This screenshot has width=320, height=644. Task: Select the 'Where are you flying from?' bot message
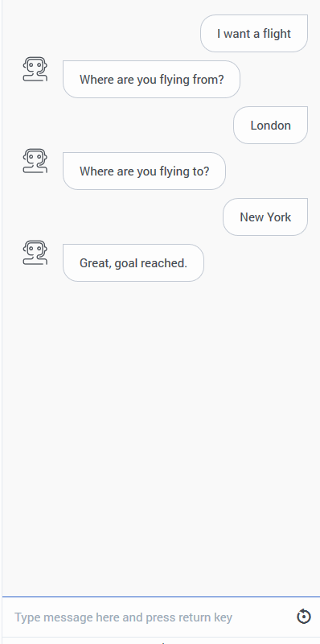(151, 79)
